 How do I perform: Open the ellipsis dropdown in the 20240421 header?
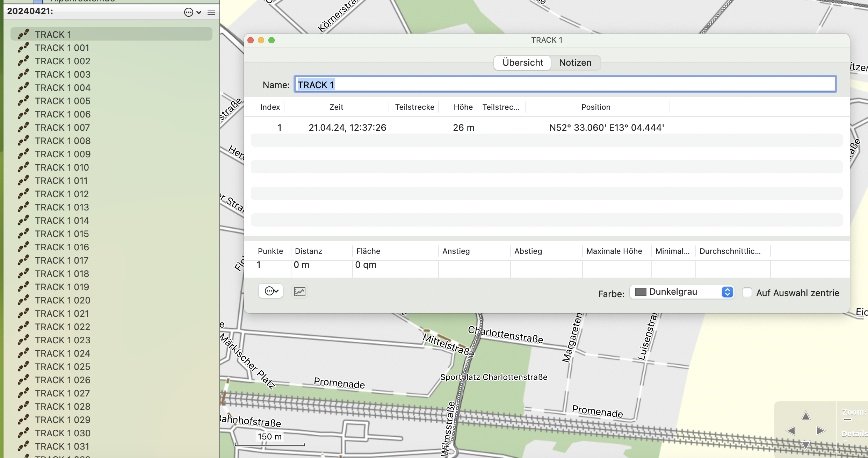pos(192,12)
